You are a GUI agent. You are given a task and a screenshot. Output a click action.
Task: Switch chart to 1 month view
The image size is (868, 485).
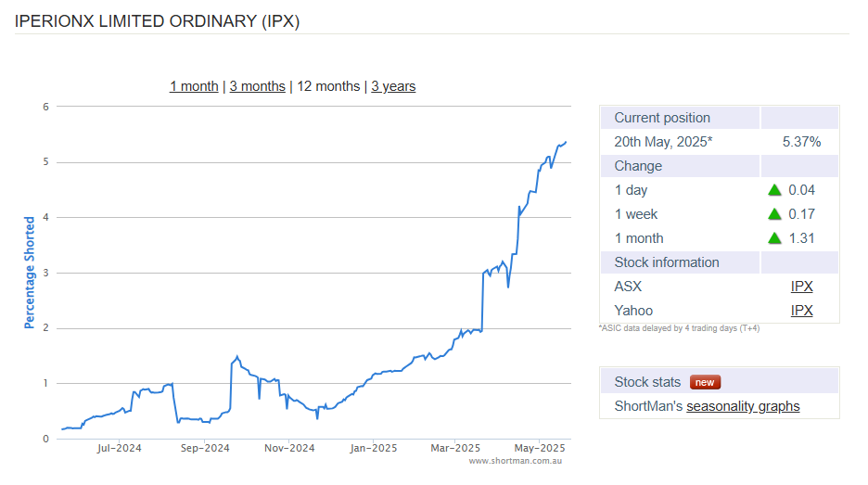(194, 86)
